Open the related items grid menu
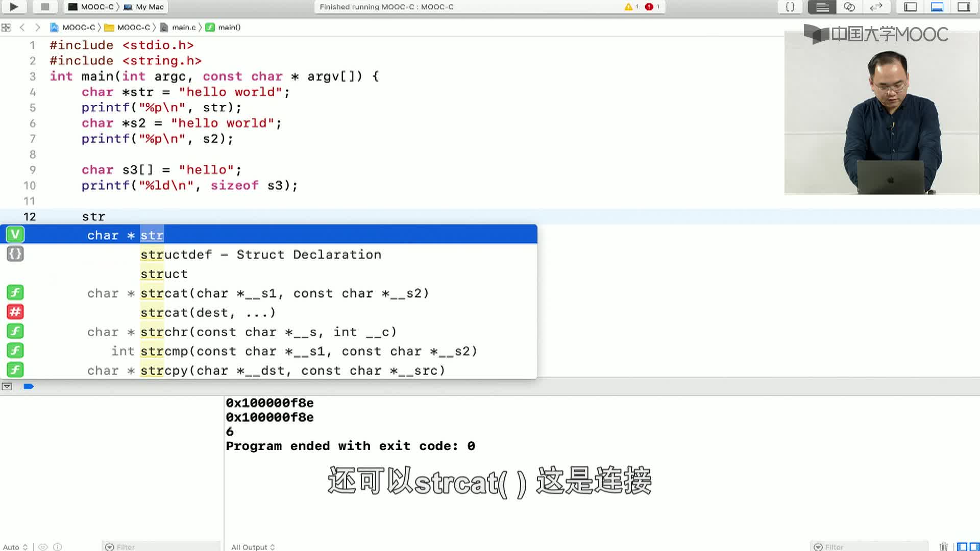Viewport: 980px width, 551px height. click(x=6, y=28)
